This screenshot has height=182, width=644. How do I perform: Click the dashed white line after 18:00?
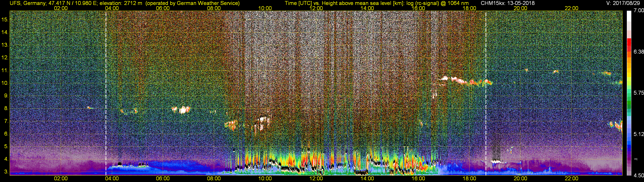click(x=486, y=93)
